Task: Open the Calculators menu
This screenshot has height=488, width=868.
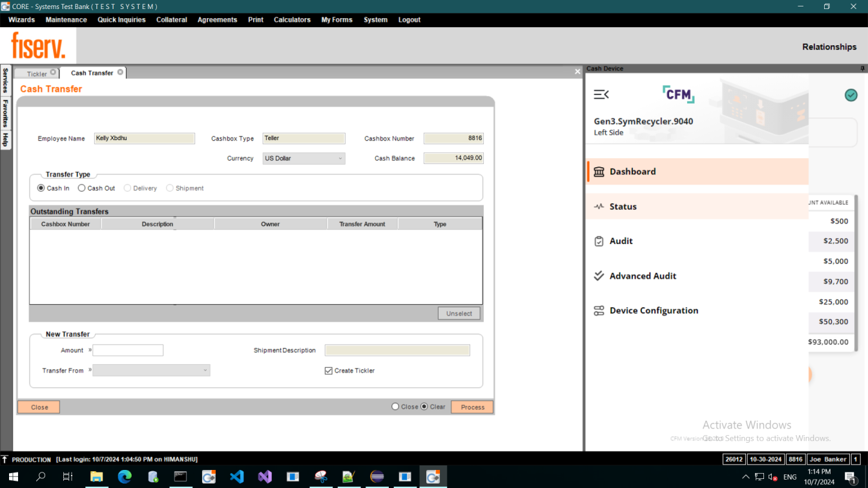Action: tap(292, 20)
